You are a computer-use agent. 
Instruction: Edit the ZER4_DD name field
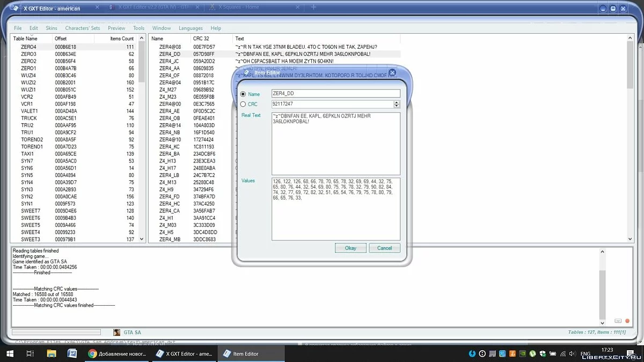coord(335,93)
